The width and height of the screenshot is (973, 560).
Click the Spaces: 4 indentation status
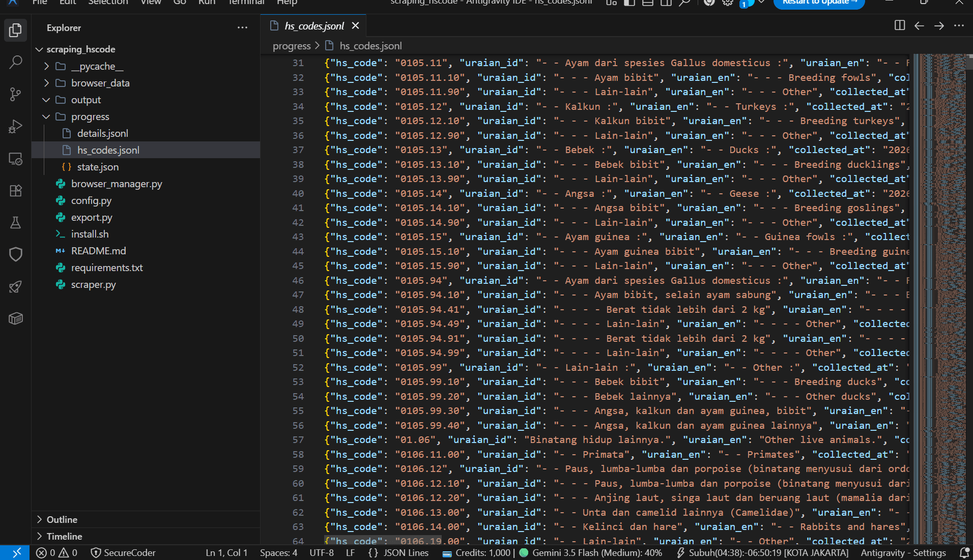click(x=278, y=552)
